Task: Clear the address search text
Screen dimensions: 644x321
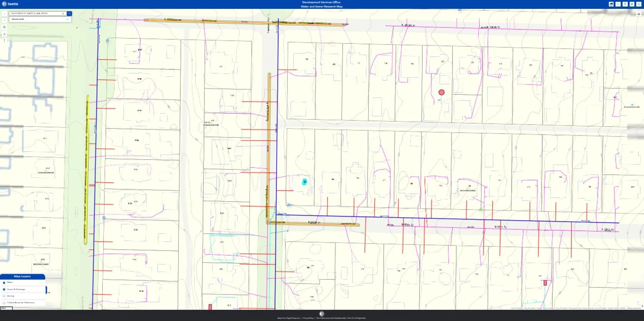Action: coord(63,13)
